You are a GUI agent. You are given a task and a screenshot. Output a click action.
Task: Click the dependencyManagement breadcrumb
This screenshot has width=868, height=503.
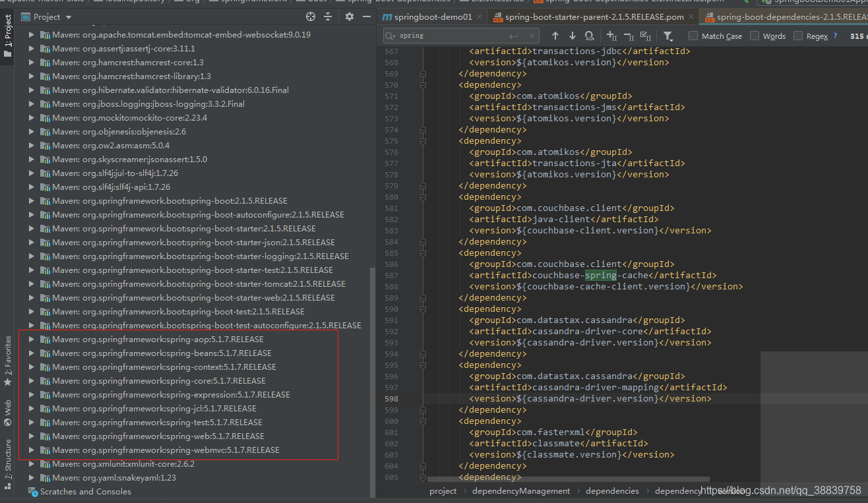pos(521,491)
